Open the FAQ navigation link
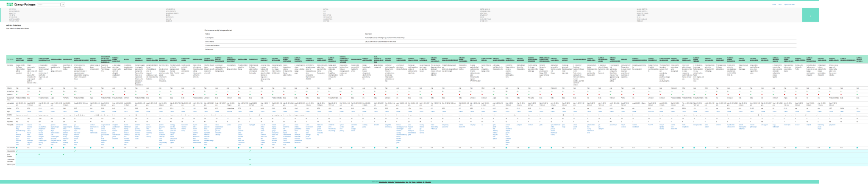Image resolution: width=868 pixels, height=184 pixels. [780, 5]
